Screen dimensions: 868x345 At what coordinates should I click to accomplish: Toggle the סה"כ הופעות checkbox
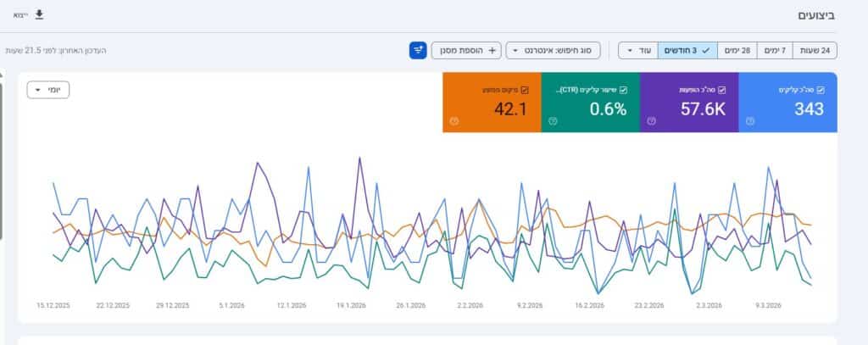click(x=722, y=89)
